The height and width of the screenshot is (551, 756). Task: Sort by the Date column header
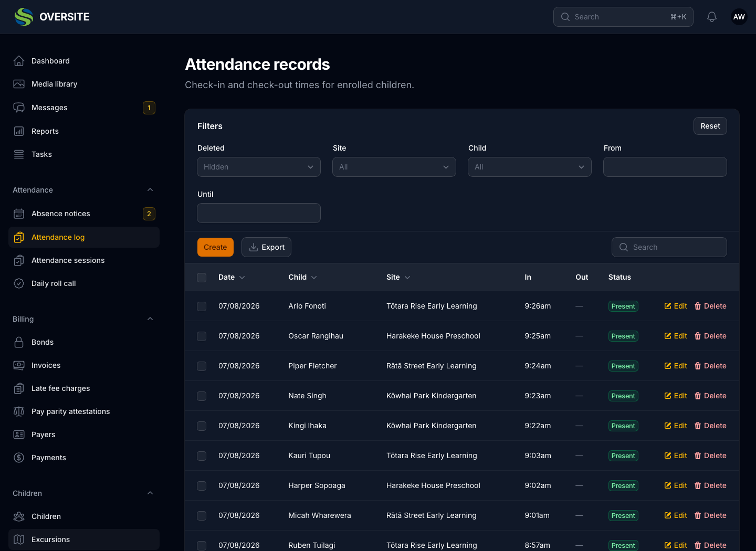[232, 277]
